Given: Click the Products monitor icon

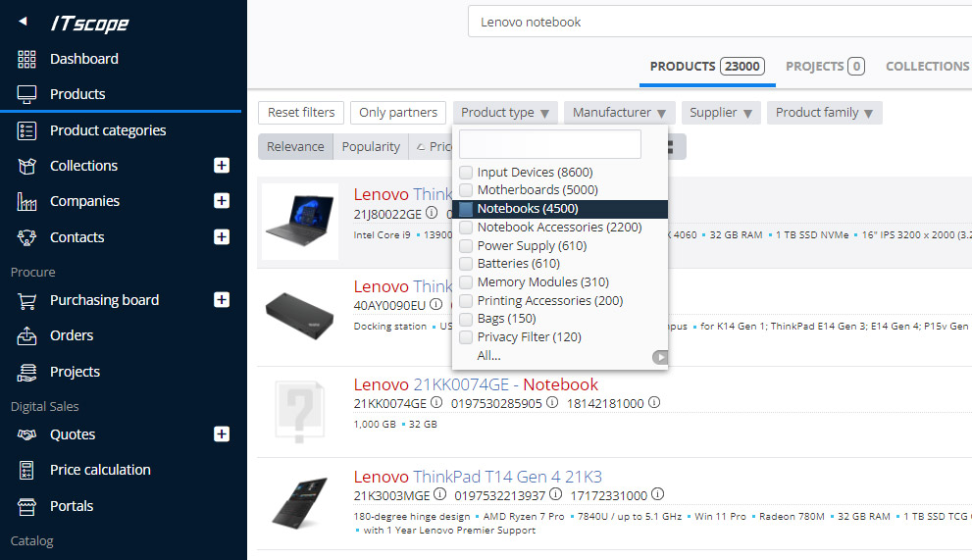Looking at the screenshot, I should pyautogui.click(x=26, y=94).
